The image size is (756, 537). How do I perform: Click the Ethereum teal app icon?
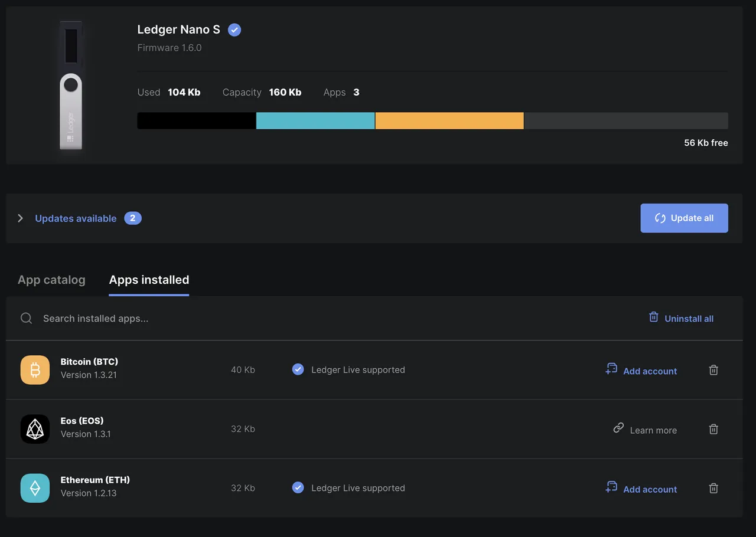coord(35,488)
